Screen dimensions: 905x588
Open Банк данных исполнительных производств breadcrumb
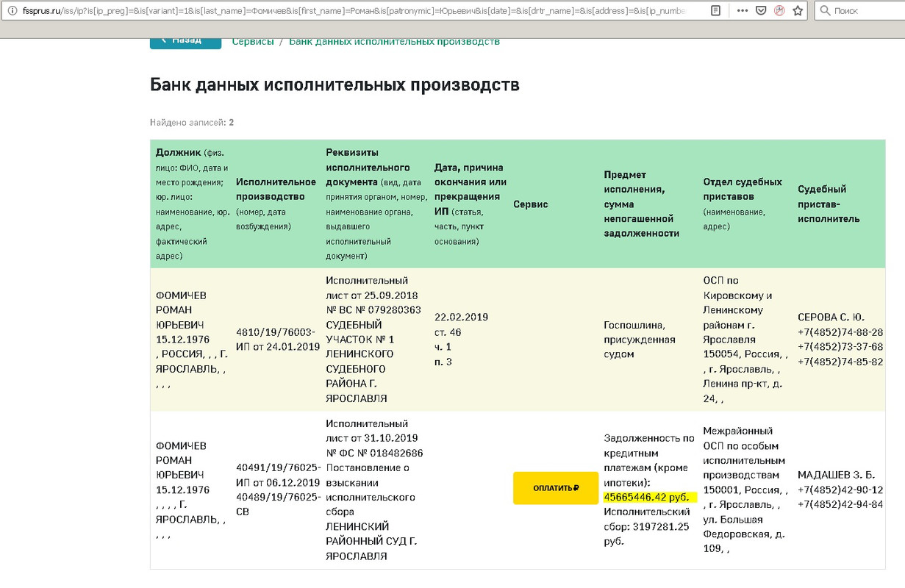coord(394,41)
